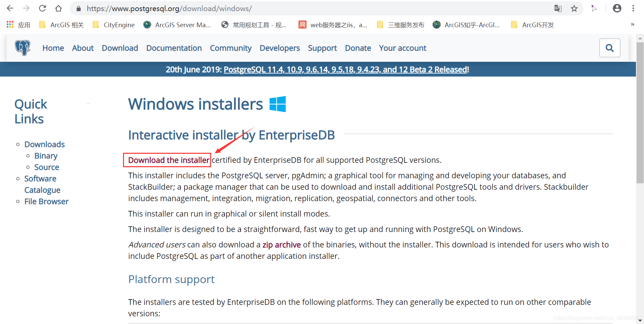Go to the browser home icon

point(58,8)
